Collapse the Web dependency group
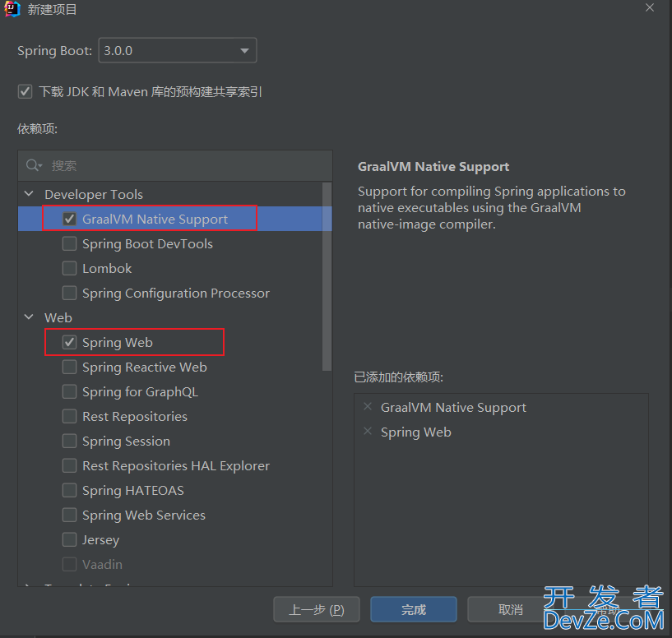 (29, 317)
